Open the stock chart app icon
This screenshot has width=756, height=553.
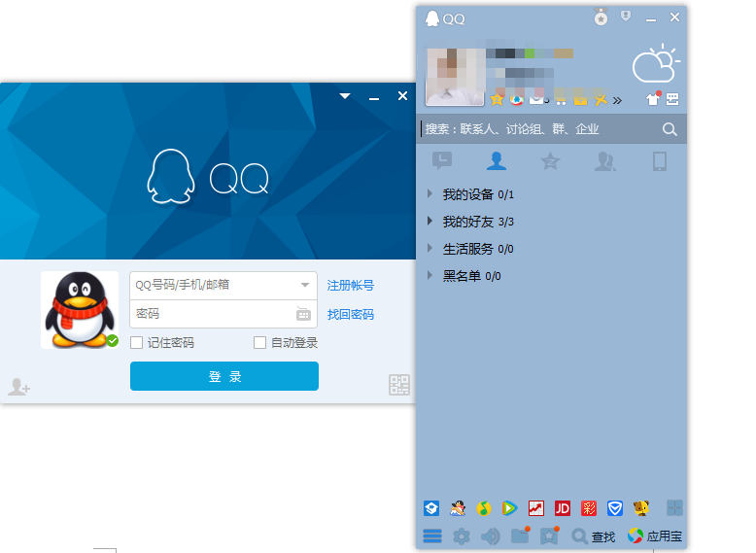(536, 507)
